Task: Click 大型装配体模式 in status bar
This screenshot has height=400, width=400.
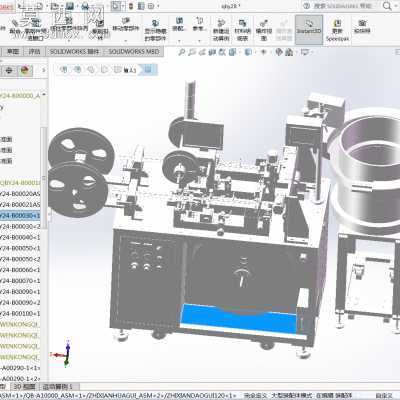Action: pos(291,396)
